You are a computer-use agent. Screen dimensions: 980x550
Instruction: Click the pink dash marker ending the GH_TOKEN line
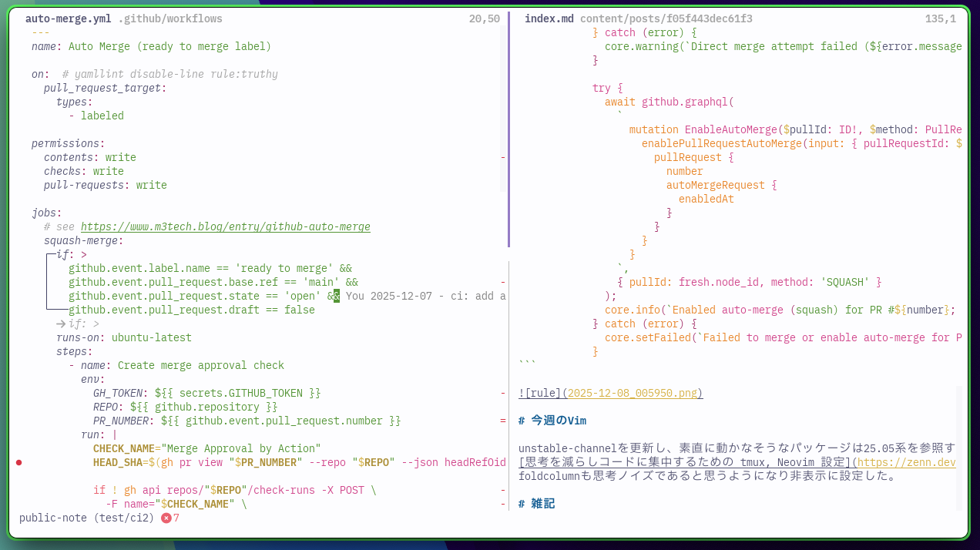coord(502,393)
